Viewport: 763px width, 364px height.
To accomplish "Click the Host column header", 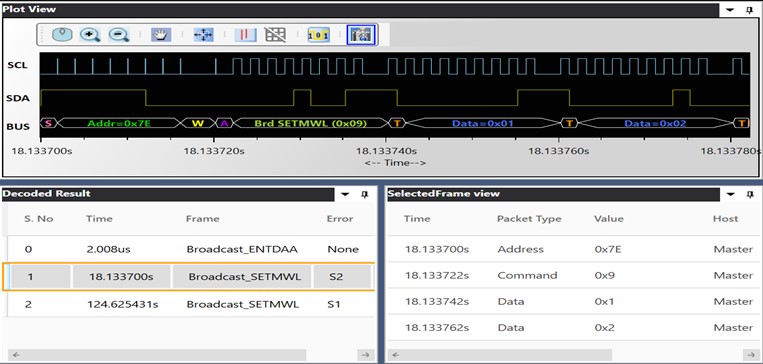I will [726, 219].
